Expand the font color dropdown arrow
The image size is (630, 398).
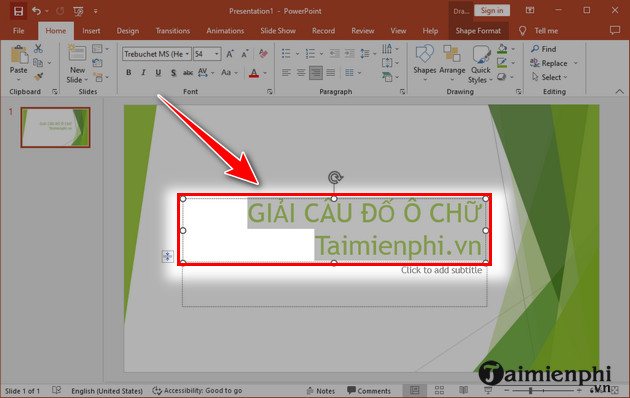pyautogui.click(x=265, y=73)
